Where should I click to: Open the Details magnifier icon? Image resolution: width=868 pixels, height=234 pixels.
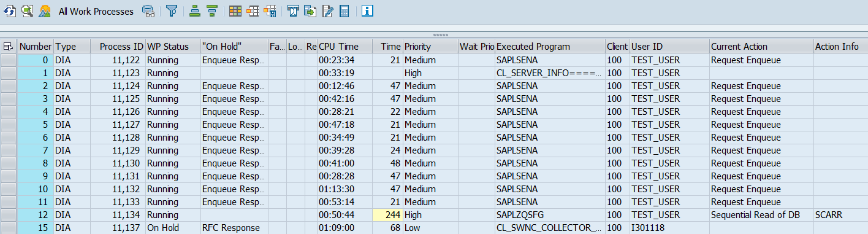pos(27,11)
